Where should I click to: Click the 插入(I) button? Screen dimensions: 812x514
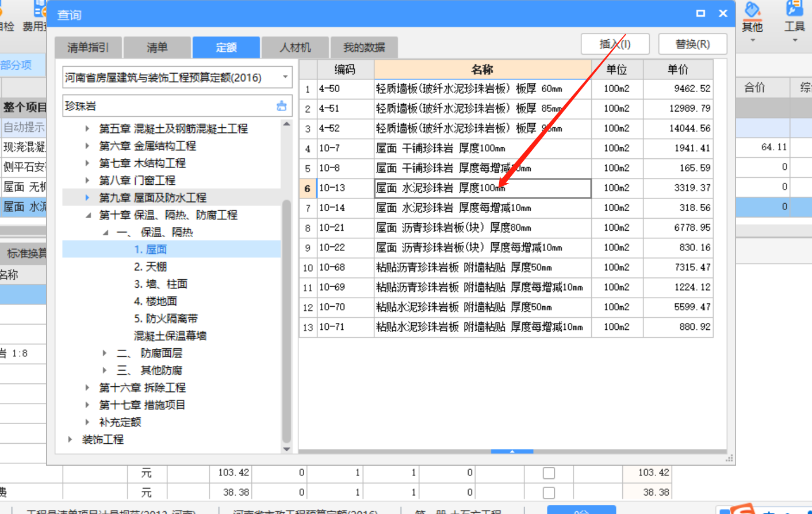click(615, 44)
